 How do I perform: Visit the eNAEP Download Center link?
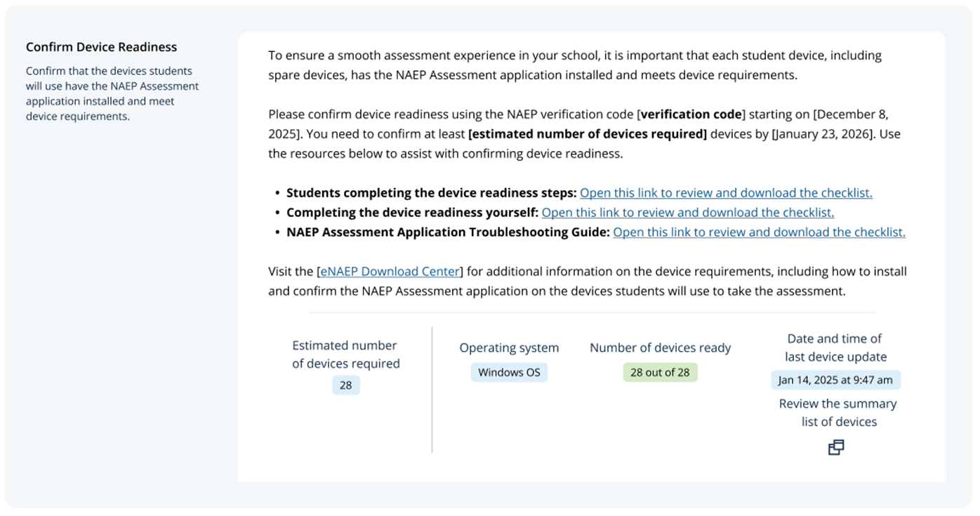tap(390, 272)
